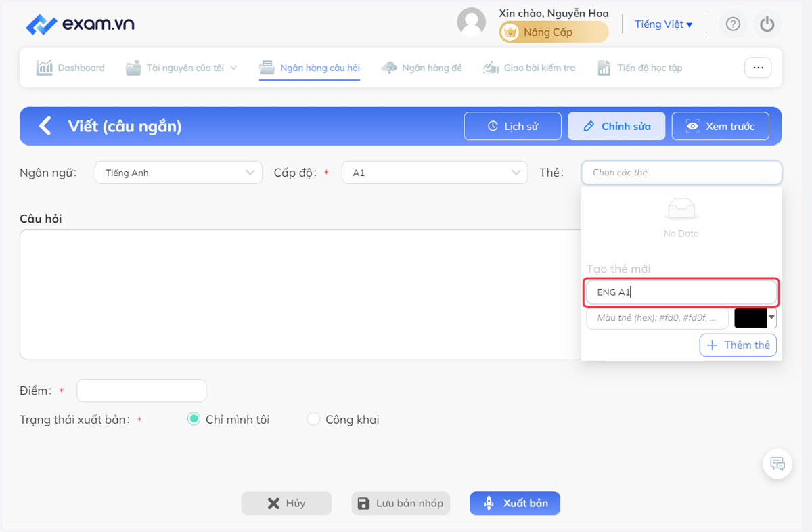This screenshot has height=532, width=812.
Task: Click the Xuất bản publish button
Action: [x=515, y=504]
